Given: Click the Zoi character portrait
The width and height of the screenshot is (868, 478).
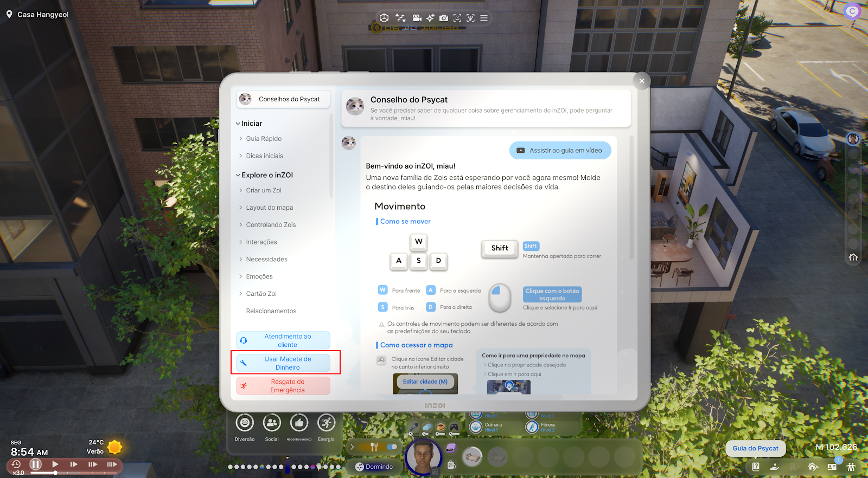Looking at the screenshot, I should (424, 457).
